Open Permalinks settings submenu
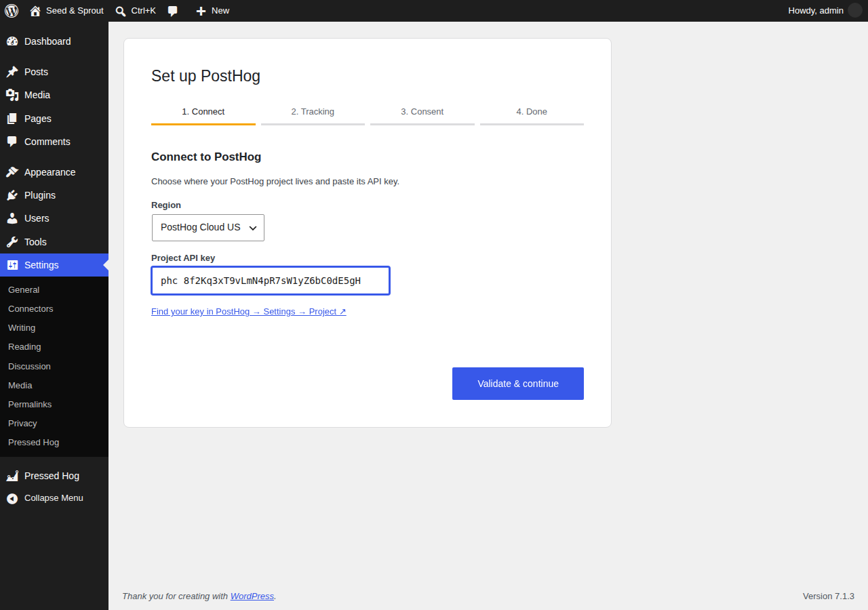The image size is (868, 610). click(30, 405)
